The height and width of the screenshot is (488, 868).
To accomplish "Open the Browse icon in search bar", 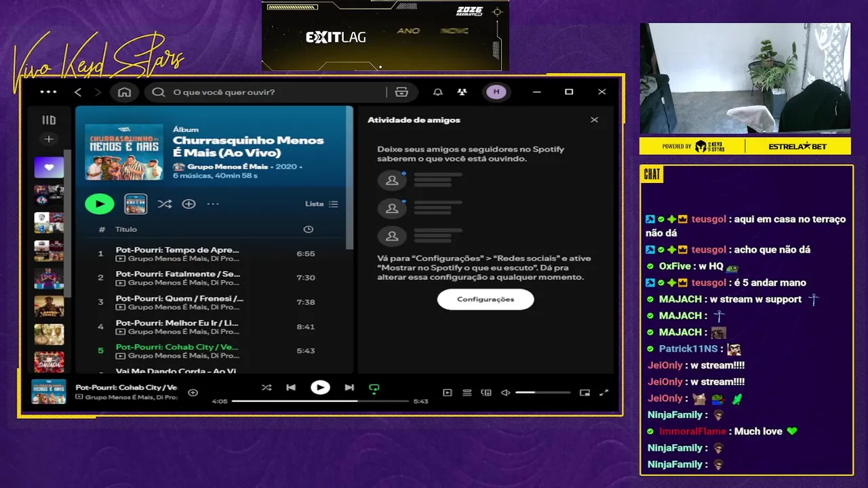I will click(x=401, y=92).
